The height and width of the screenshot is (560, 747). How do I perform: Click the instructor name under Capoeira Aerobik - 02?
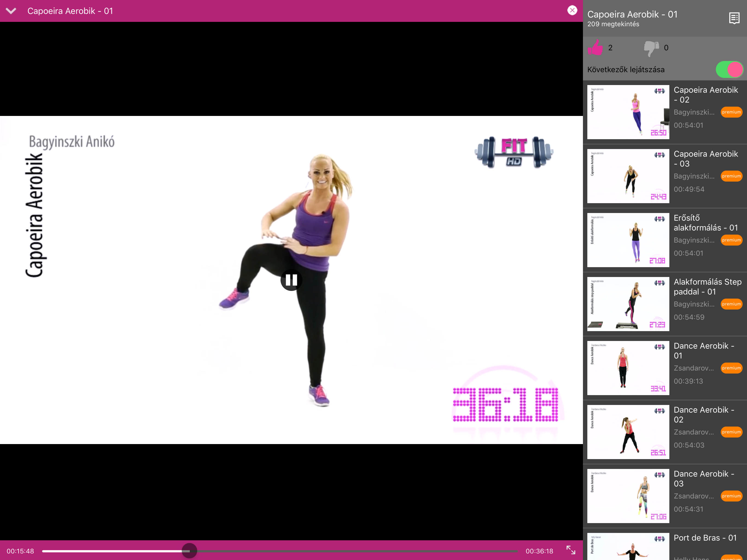coord(694,112)
